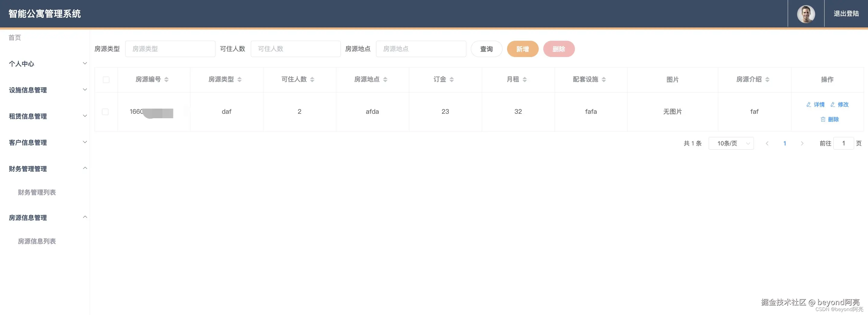The image size is (868, 315).
Task: Click the 查询 search button
Action: point(486,49)
